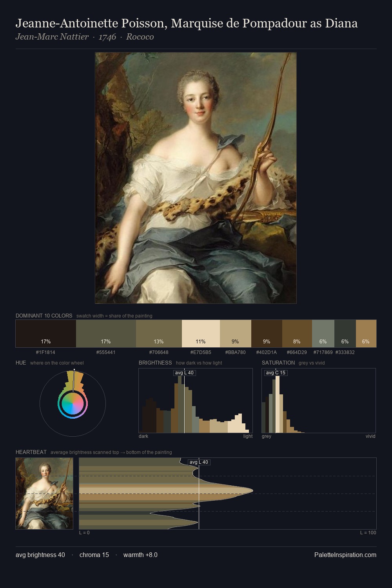Click the 'DOMINANT 10 COLORS' heading
The height and width of the screenshot is (588, 392).
(44, 316)
